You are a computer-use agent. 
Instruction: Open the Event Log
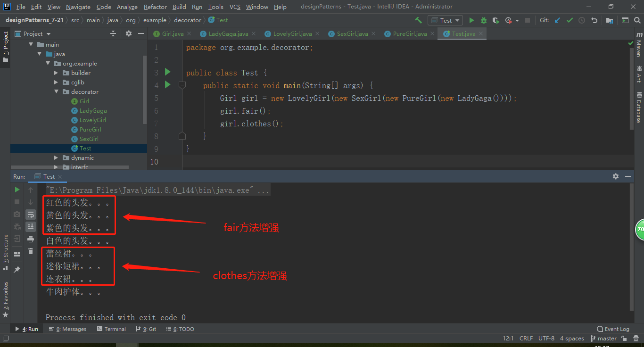(613, 329)
